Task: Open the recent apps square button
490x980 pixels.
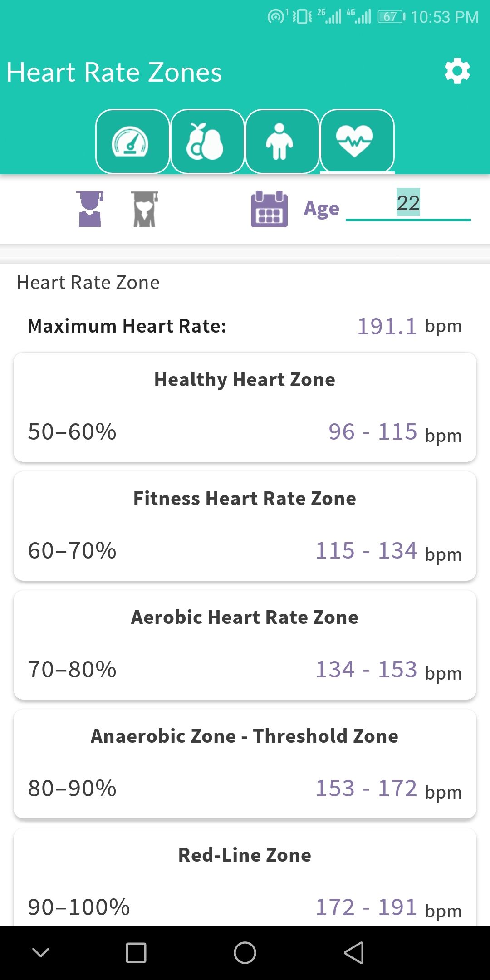Action: click(136, 952)
